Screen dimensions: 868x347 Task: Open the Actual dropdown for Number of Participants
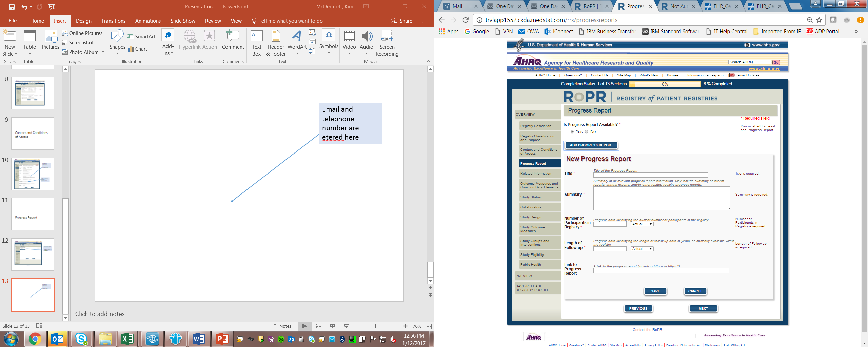[x=642, y=224]
